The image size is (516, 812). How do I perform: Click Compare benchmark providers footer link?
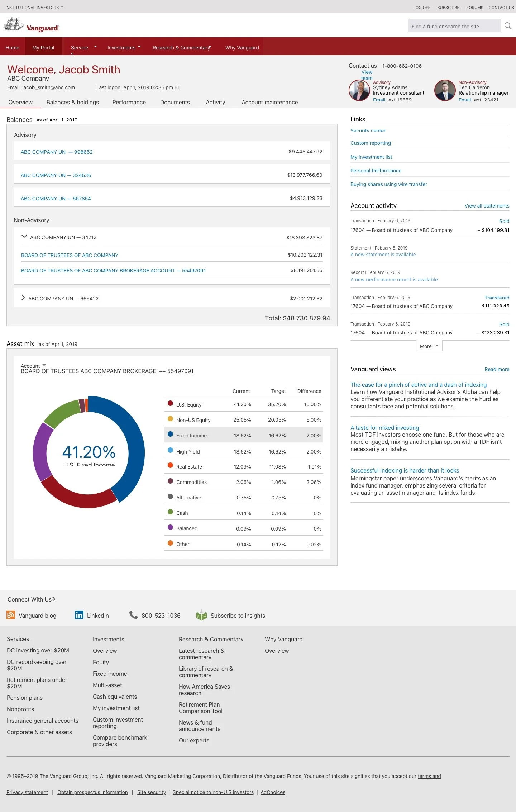coord(120,741)
